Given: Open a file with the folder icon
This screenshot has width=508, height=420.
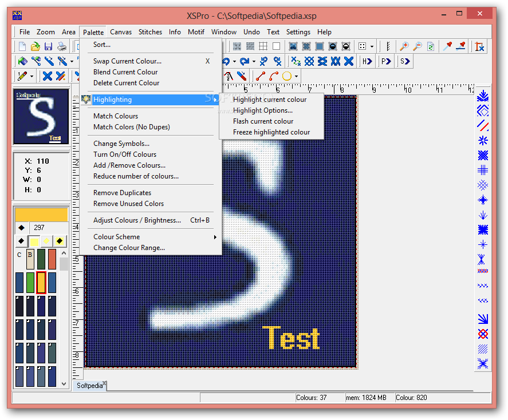Looking at the screenshot, I should click(36, 46).
